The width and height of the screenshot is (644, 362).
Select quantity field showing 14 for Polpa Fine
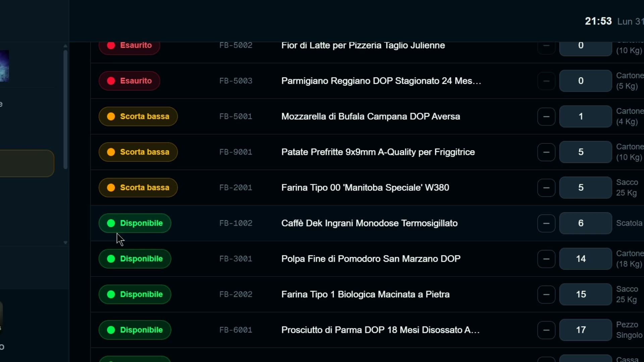coord(586,259)
